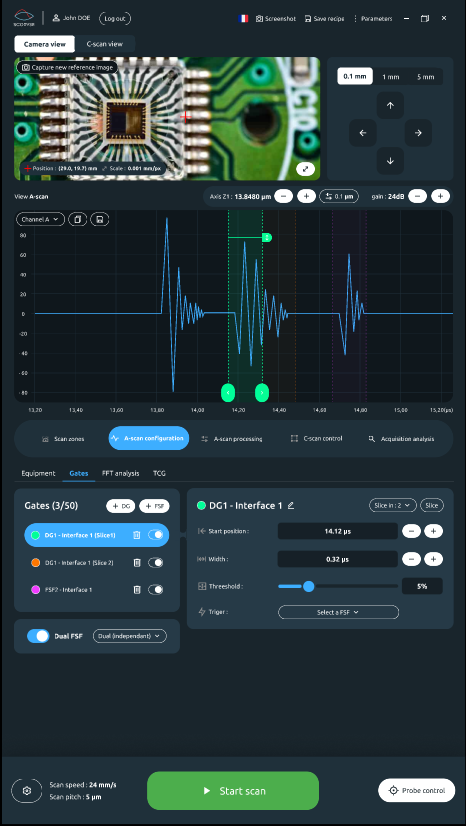Click the Screenshot camera icon

pyautogui.click(x=259, y=18)
